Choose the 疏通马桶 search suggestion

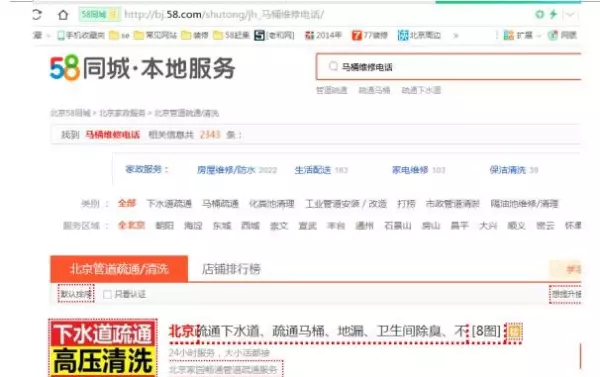point(374,90)
